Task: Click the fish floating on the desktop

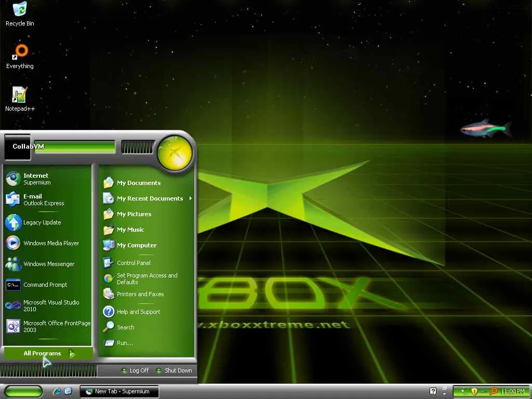Action: click(x=486, y=129)
